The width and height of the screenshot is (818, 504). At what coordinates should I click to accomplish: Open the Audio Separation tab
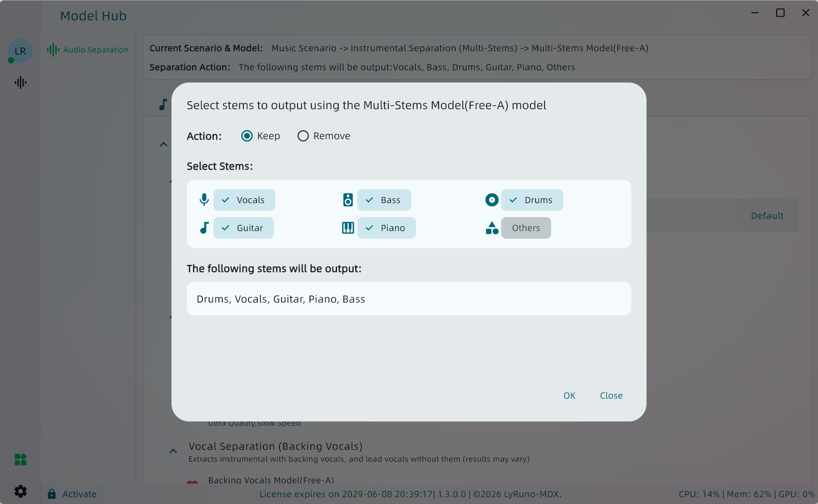coord(88,50)
